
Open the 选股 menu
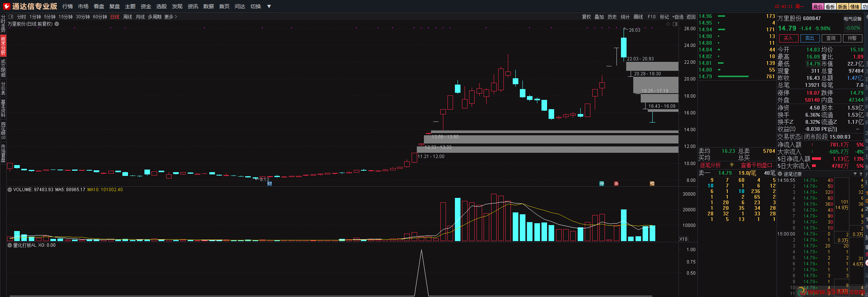click(161, 6)
